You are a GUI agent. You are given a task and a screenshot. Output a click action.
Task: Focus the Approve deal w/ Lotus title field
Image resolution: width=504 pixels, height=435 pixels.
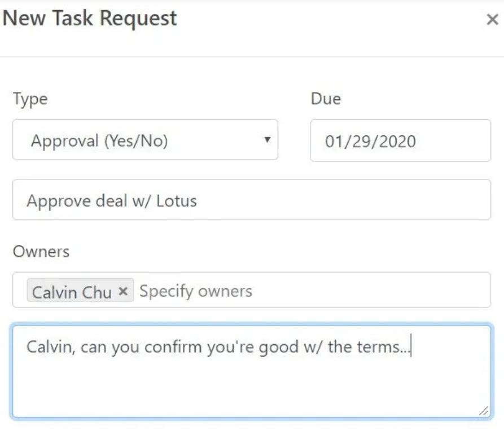point(251,200)
